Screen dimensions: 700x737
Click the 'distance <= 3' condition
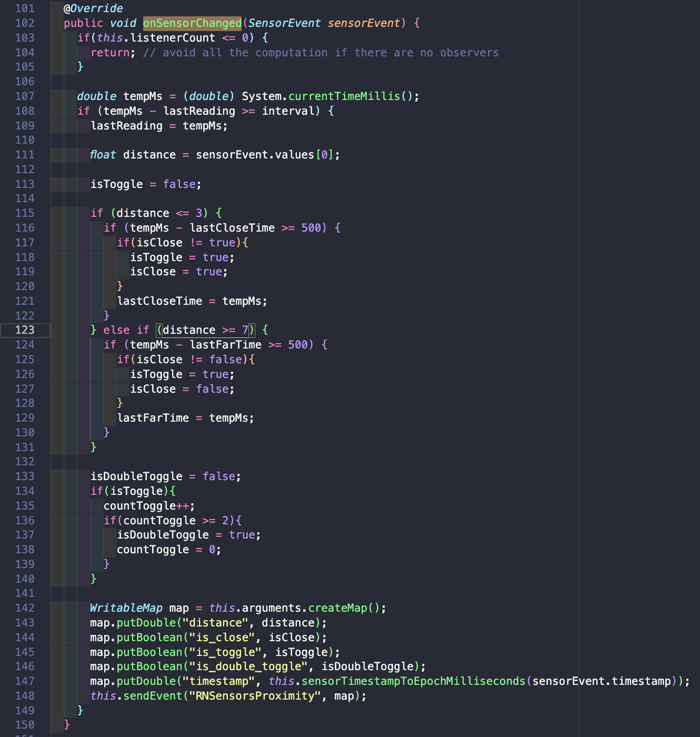(x=159, y=213)
